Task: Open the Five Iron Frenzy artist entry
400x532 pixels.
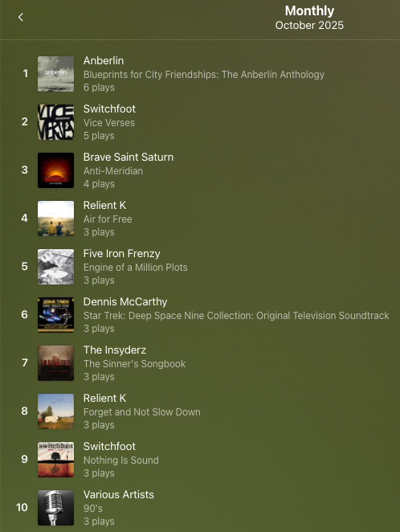Action: click(x=122, y=253)
